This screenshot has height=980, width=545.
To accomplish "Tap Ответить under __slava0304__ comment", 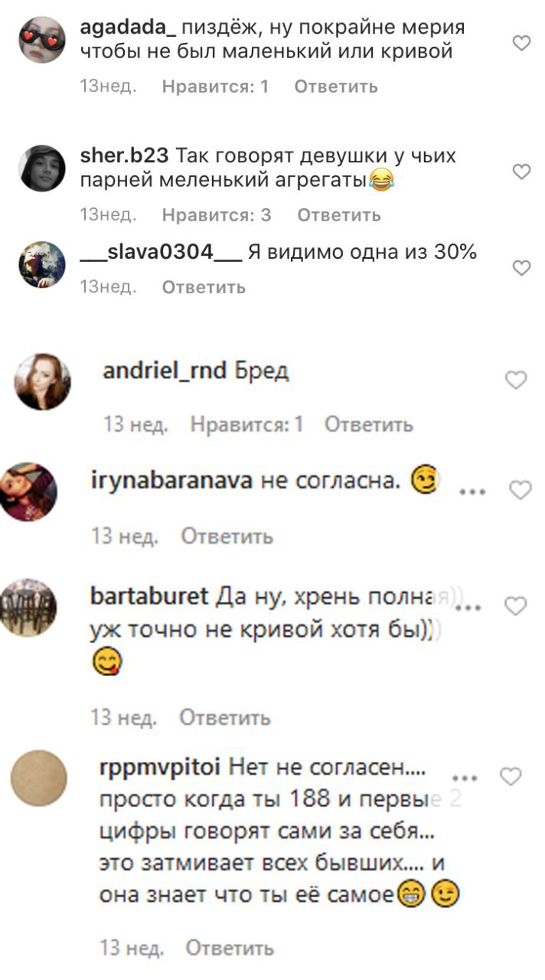I will [204, 287].
